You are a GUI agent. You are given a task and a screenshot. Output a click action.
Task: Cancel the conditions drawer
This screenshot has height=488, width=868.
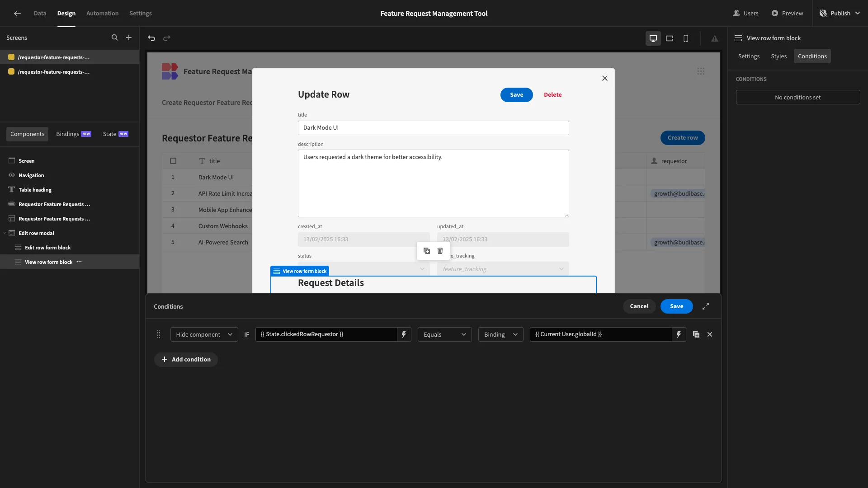(x=639, y=306)
